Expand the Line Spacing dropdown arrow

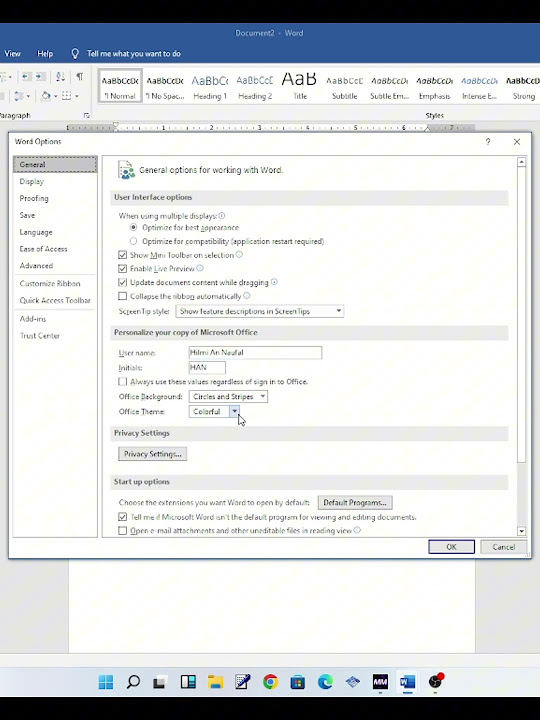[28, 96]
